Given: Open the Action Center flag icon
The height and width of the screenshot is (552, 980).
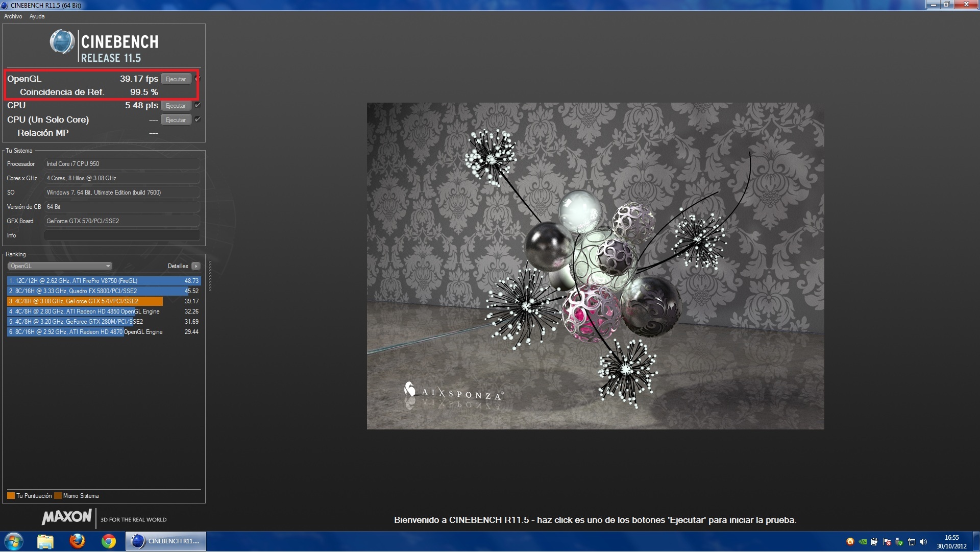Looking at the screenshot, I should click(887, 542).
